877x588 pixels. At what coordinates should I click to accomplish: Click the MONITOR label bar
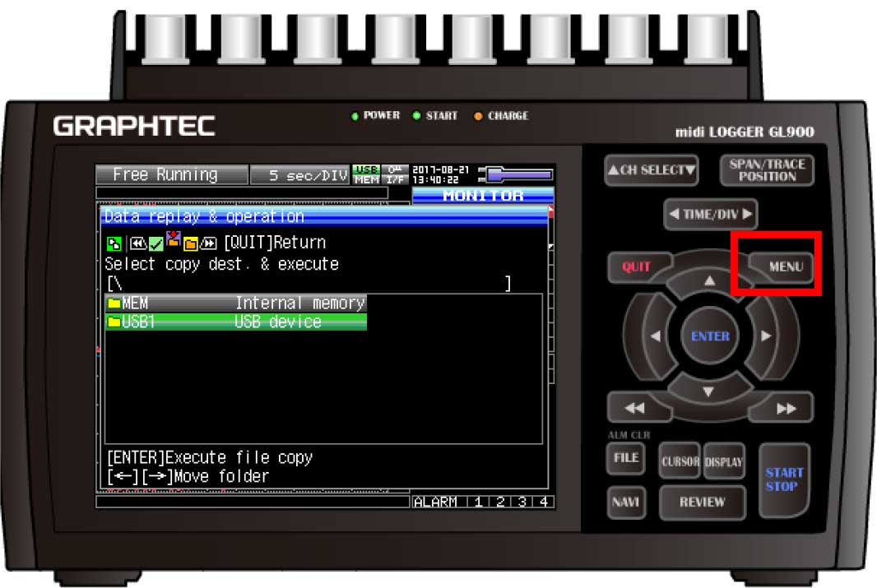point(483,196)
